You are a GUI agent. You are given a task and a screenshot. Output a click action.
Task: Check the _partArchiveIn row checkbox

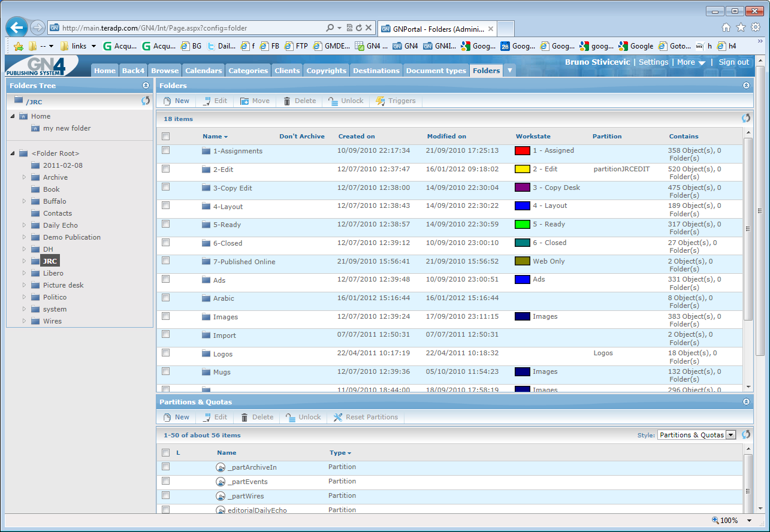tap(166, 467)
